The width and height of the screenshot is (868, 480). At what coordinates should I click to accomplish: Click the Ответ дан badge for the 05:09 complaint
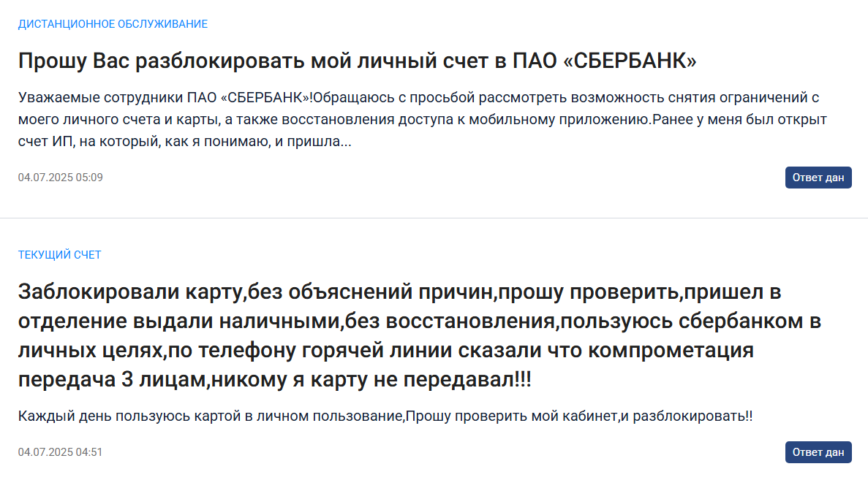click(x=818, y=178)
